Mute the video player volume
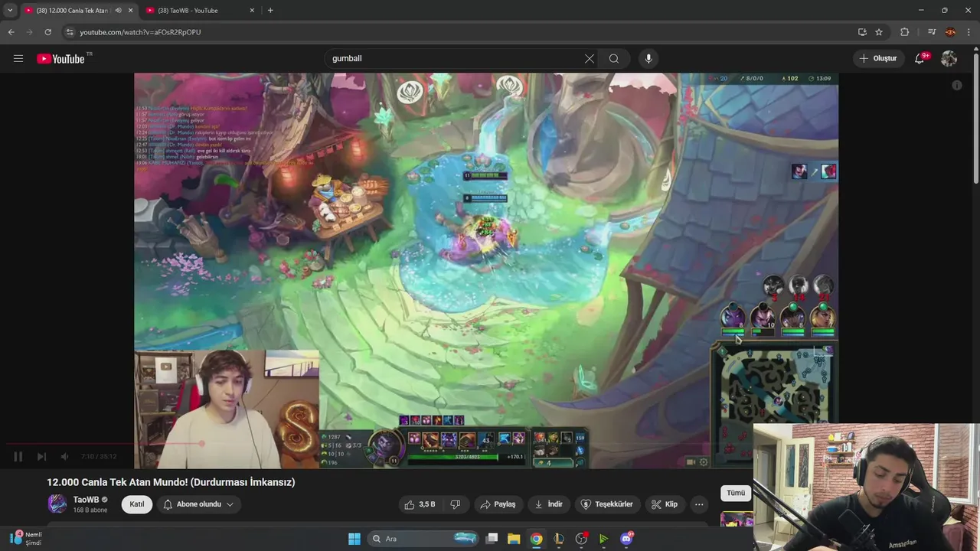Image resolution: width=980 pixels, height=551 pixels. 64,456
